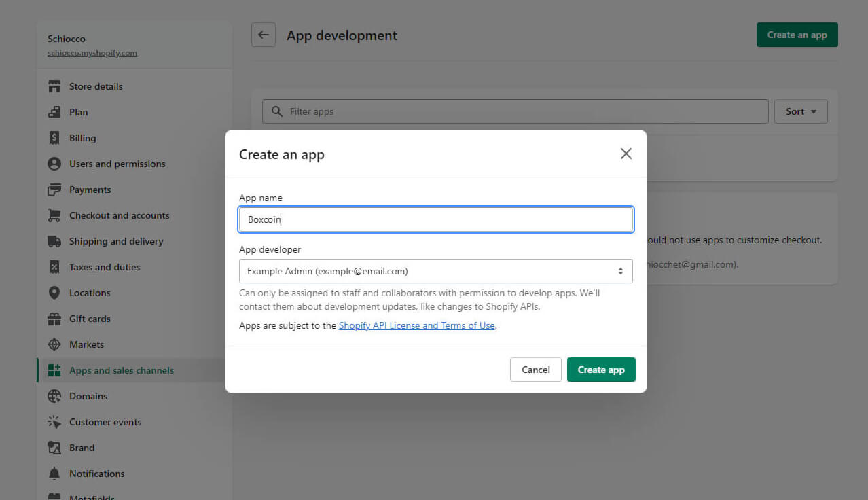The image size is (868, 500).
Task: Click the Notifications bell icon
Action: tap(54, 474)
